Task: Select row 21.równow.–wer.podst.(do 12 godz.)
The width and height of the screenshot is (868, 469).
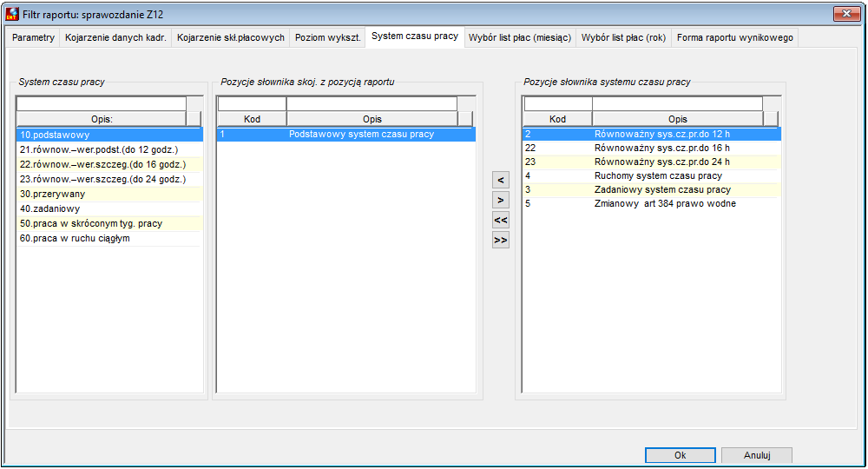Action: tap(109, 149)
